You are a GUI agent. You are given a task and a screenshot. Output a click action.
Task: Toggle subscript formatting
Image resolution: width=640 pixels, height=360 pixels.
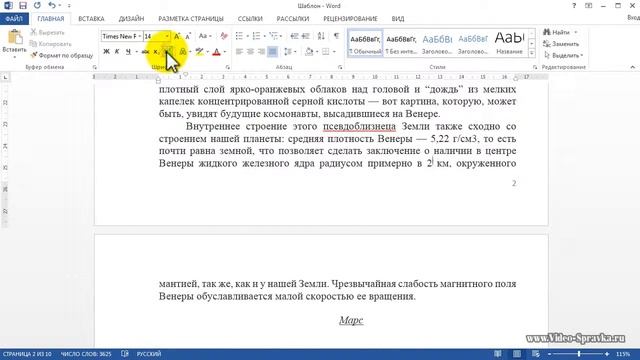click(x=156, y=52)
